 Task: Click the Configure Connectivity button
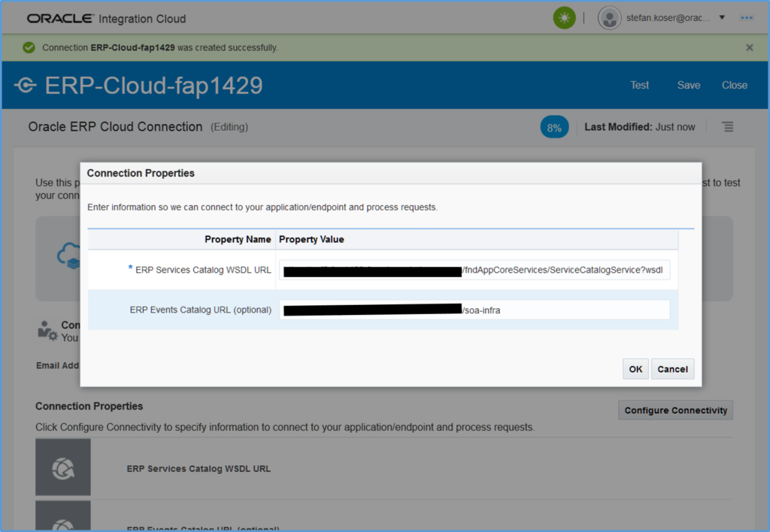pos(675,410)
